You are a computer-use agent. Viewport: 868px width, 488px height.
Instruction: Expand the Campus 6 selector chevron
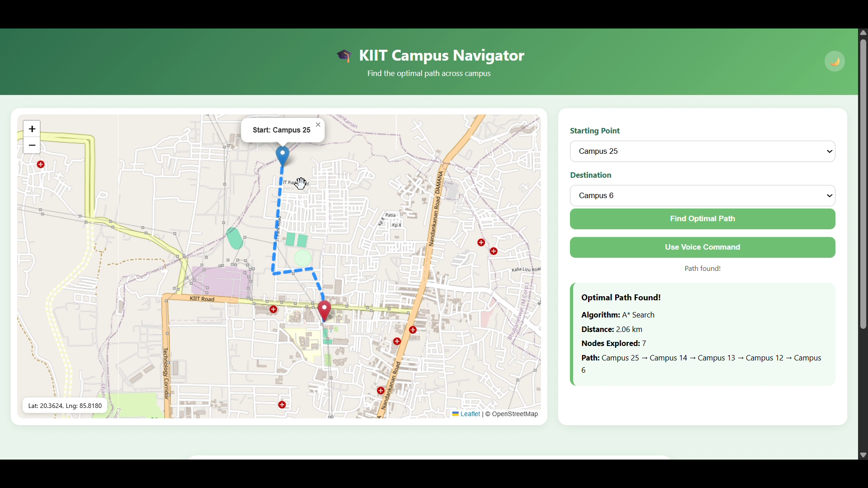tap(829, 195)
